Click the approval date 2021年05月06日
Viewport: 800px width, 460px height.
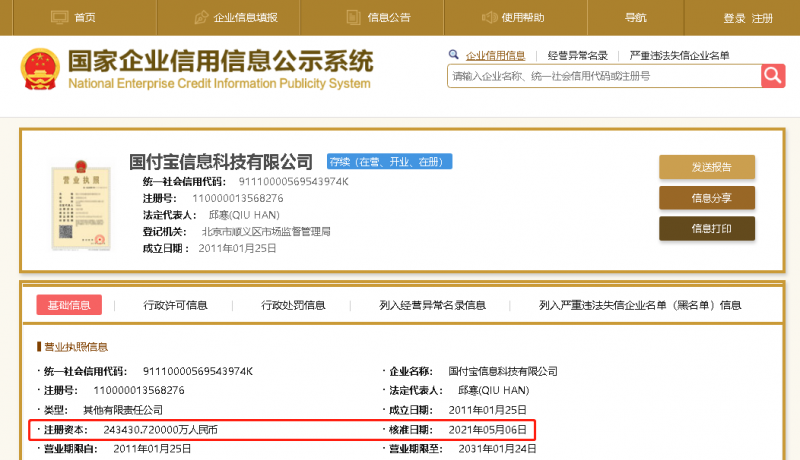(487, 430)
